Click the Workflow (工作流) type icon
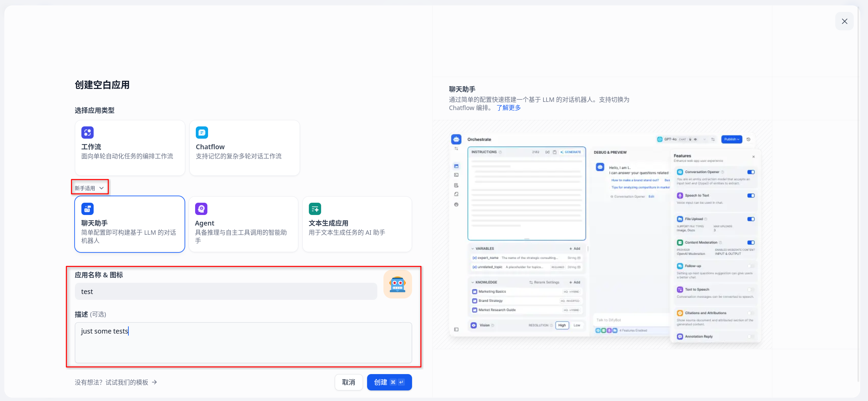Image resolution: width=868 pixels, height=401 pixels. click(87, 133)
